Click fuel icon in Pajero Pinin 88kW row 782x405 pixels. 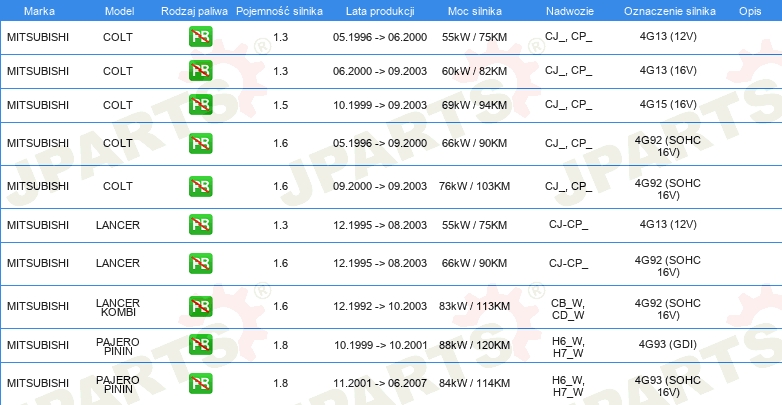[200, 345]
